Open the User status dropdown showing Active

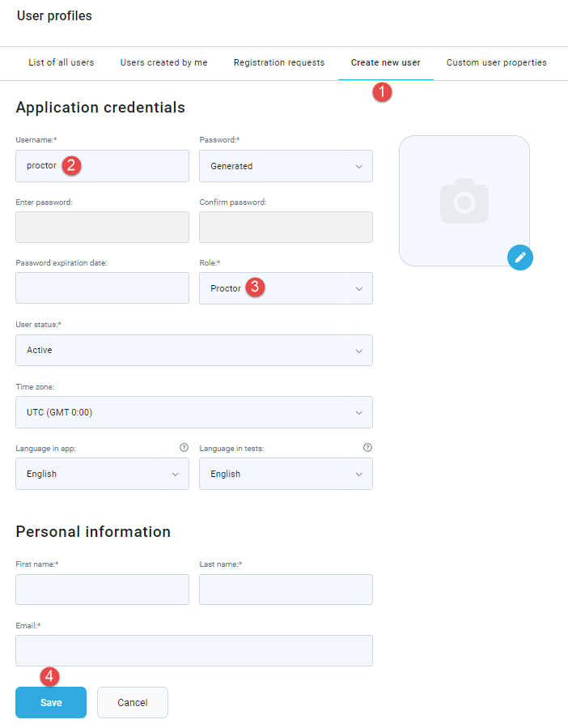click(x=194, y=350)
